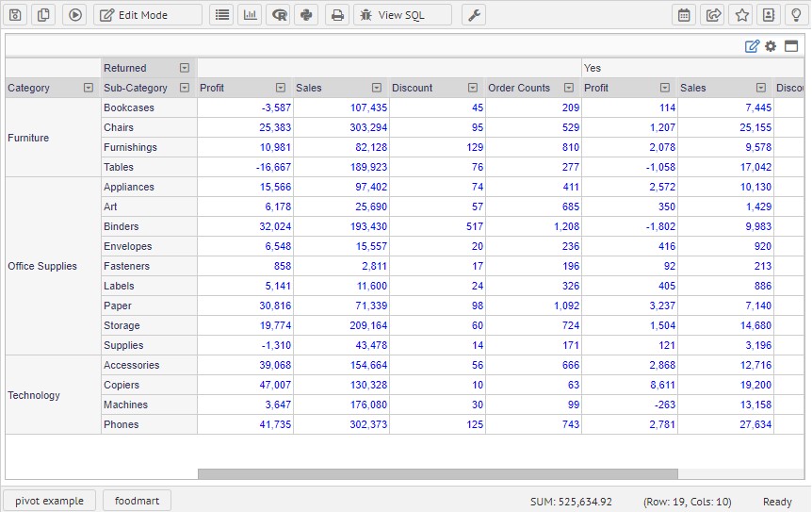
Task: Open the Returned field dropdown arrow
Action: click(185, 68)
